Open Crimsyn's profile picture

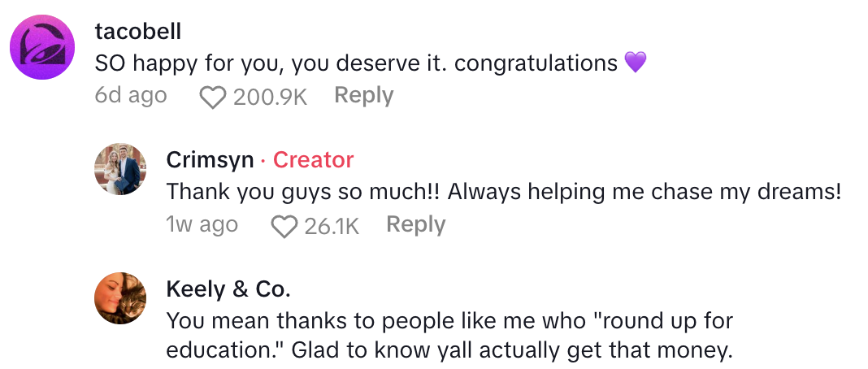click(x=121, y=169)
